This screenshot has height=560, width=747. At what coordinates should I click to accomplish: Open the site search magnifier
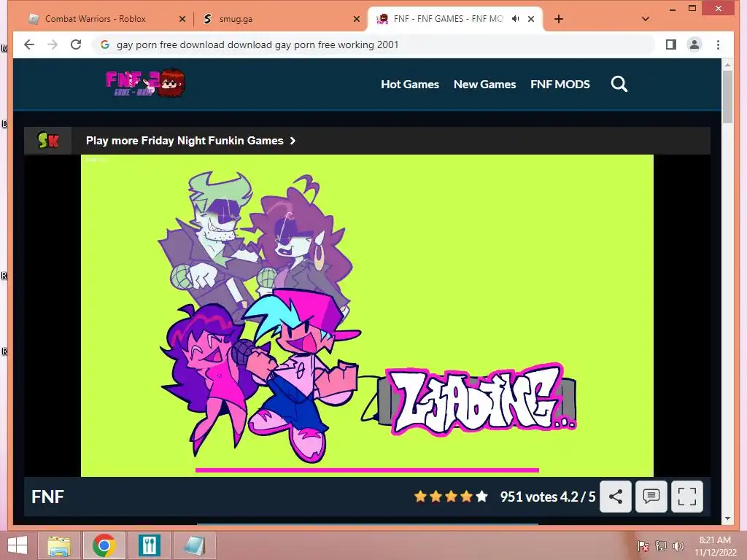(619, 85)
